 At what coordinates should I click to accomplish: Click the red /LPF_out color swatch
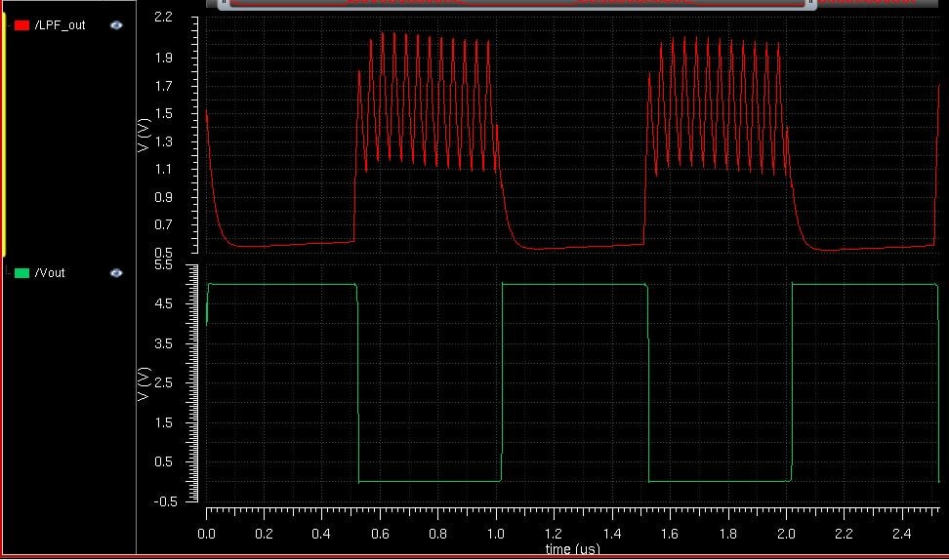[x=21, y=24]
